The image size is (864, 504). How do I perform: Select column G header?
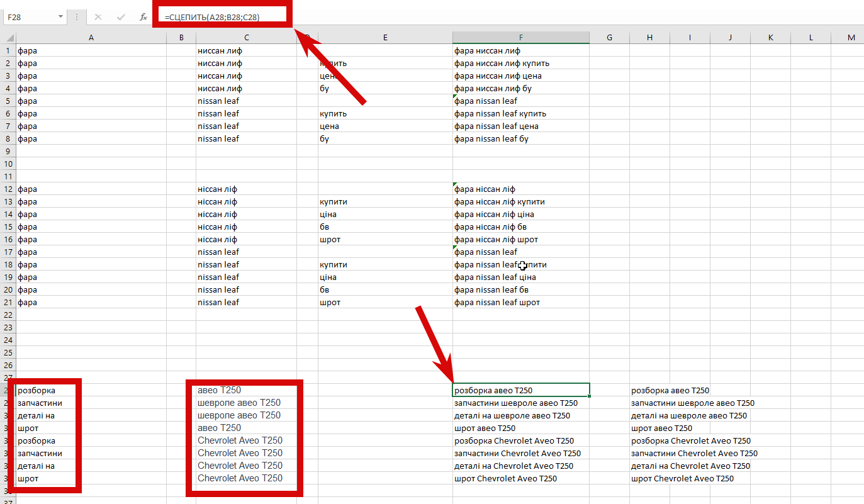[x=610, y=38]
